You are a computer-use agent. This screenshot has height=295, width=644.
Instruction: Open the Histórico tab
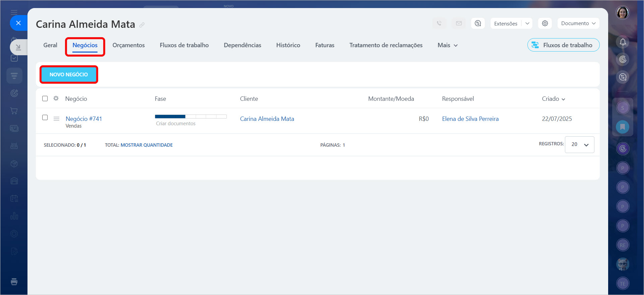tap(288, 45)
